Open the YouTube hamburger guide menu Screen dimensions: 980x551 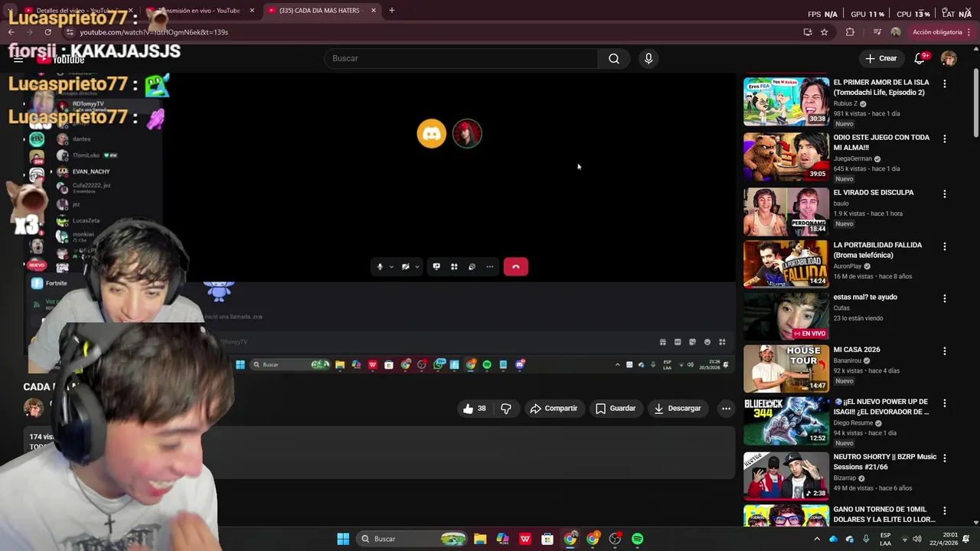[x=18, y=59]
